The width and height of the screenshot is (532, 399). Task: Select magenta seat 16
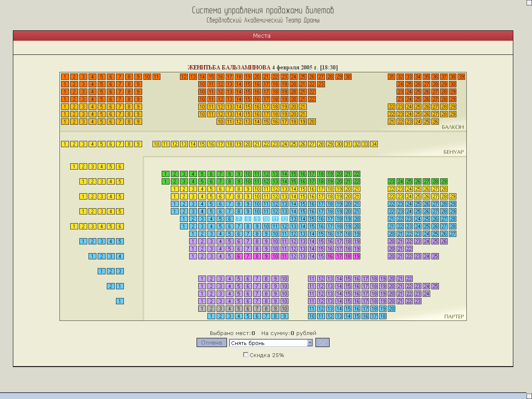(330, 256)
